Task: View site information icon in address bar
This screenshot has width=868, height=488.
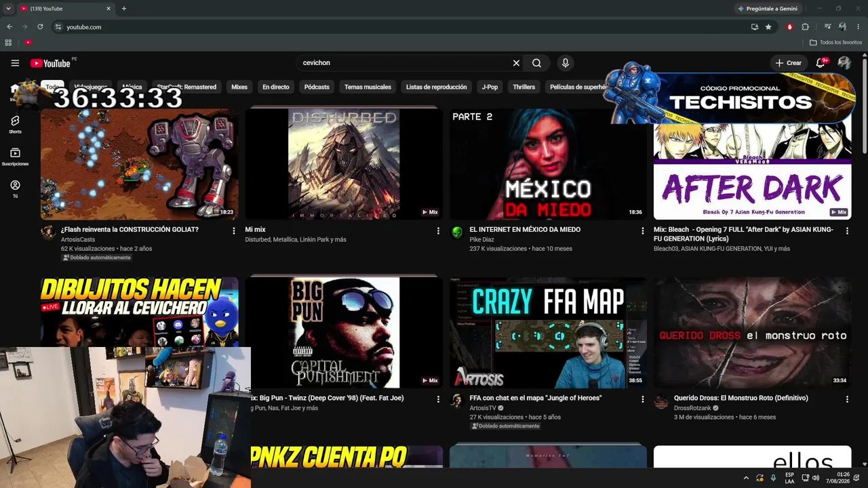Action: tap(58, 27)
